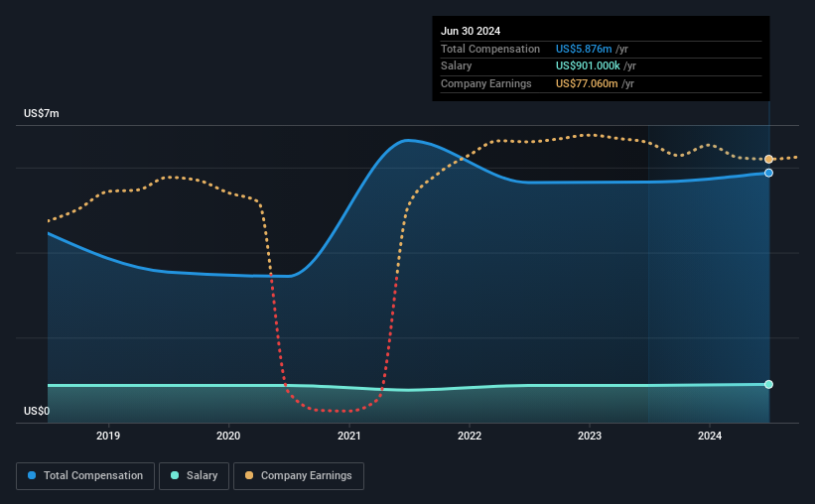Click the 2020 x-axis label
815x504 pixels.
pos(228,436)
